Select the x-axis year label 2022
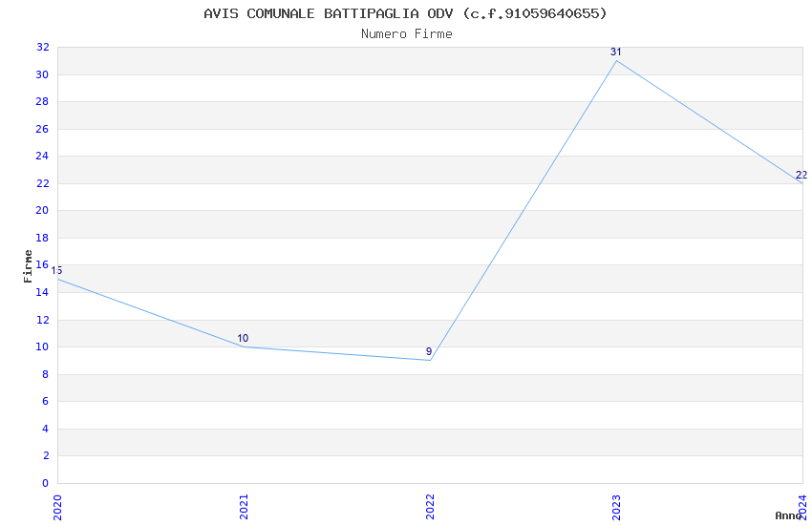812x525 pixels. coord(430,508)
